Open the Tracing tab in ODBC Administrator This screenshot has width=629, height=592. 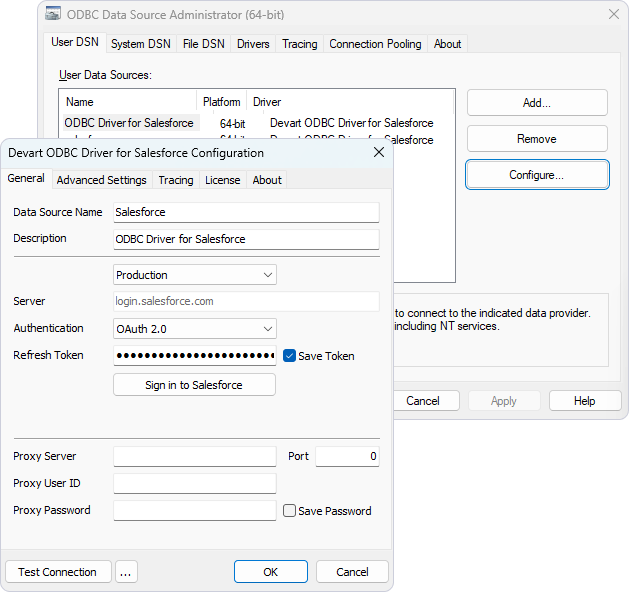300,44
